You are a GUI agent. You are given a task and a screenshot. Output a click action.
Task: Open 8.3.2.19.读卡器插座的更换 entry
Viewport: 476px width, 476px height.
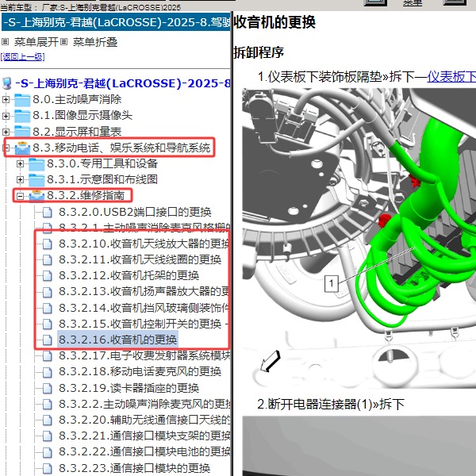(129, 388)
